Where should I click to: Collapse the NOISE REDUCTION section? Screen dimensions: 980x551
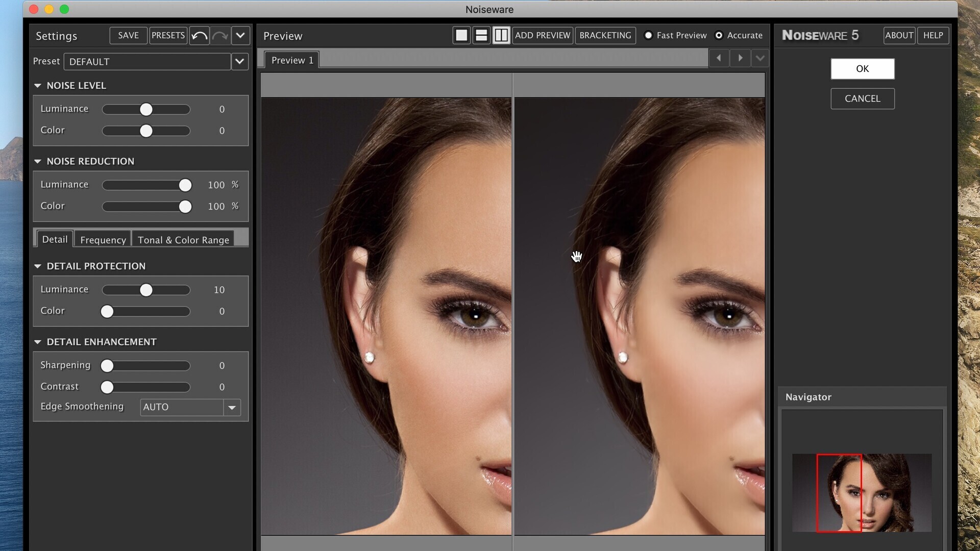pos(38,161)
